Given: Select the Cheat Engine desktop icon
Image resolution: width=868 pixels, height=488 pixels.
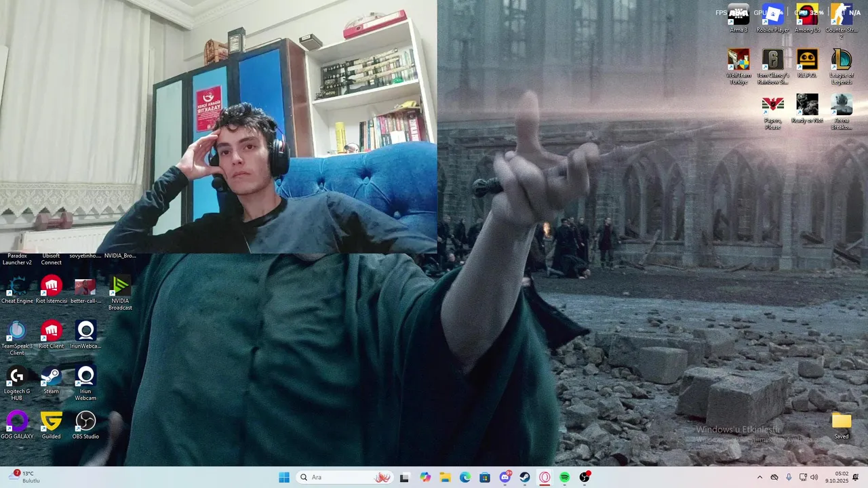Looking at the screenshot, I should pos(17,289).
